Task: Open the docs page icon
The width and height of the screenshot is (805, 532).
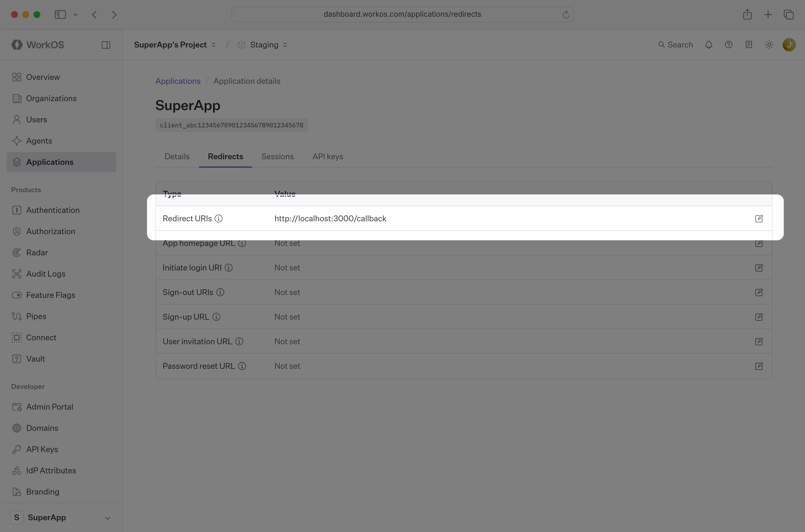Action: coord(749,45)
